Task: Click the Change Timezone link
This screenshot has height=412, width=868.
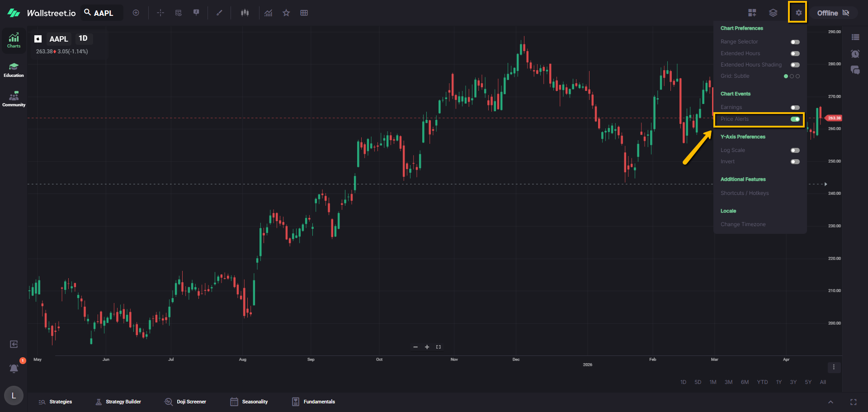Action: point(743,224)
